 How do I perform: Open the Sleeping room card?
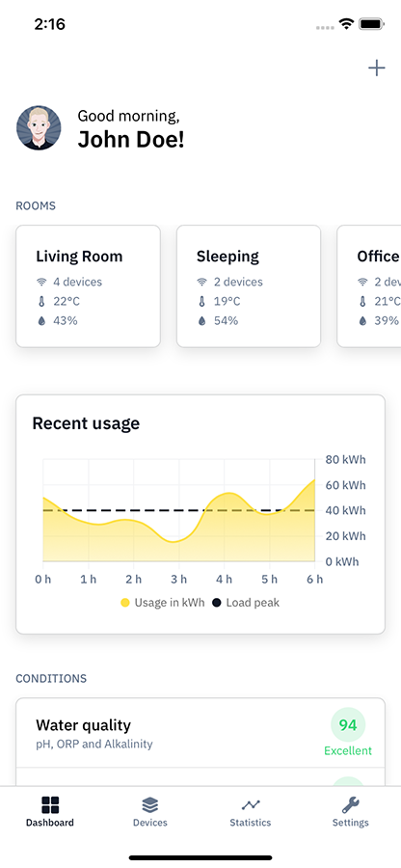pyautogui.click(x=249, y=286)
